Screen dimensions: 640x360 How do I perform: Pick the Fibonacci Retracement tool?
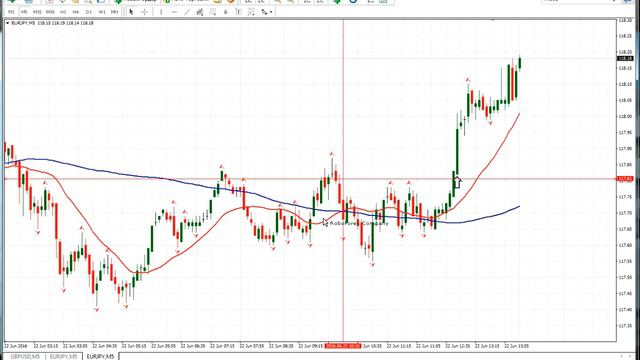point(213,12)
